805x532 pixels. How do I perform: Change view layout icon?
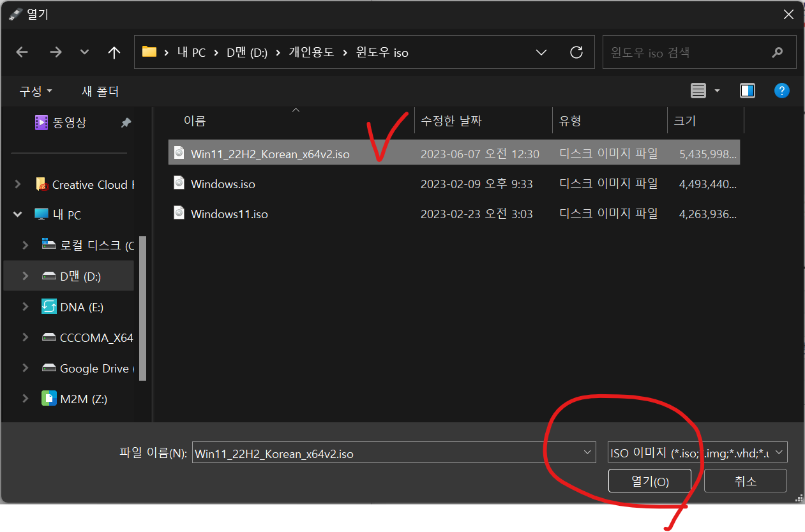pos(698,91)
